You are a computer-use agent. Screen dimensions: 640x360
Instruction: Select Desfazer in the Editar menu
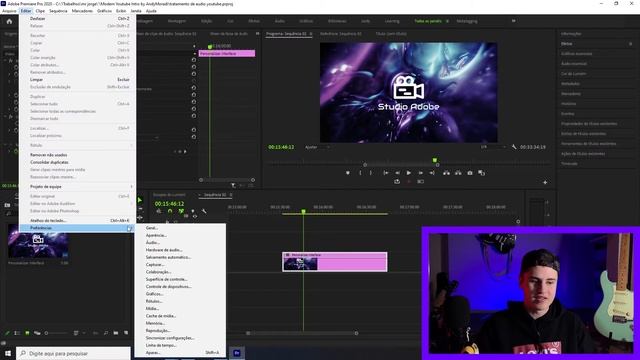pos(78,18)
